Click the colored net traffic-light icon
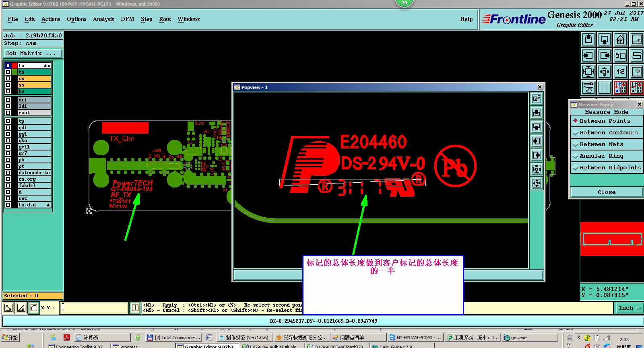 [621, 87]
